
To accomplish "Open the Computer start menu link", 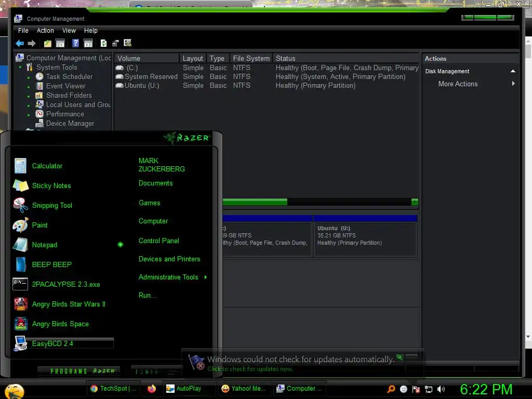I will [153, 221].
